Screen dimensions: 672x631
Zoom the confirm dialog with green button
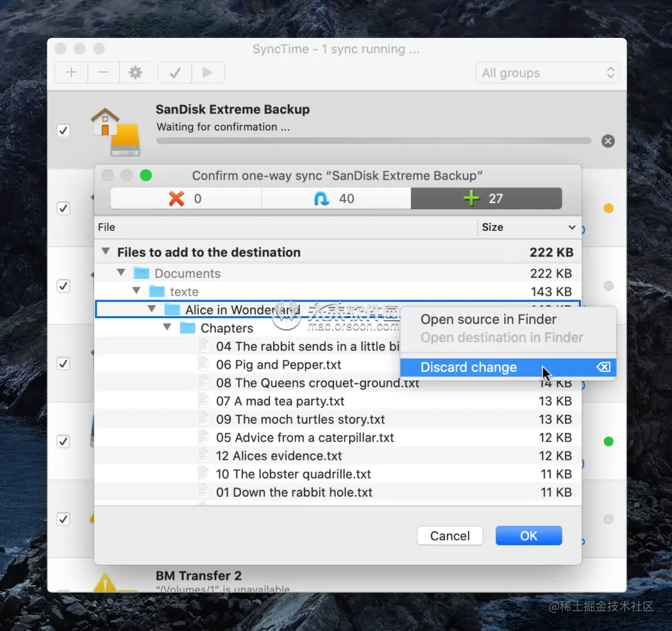(146, 175)
